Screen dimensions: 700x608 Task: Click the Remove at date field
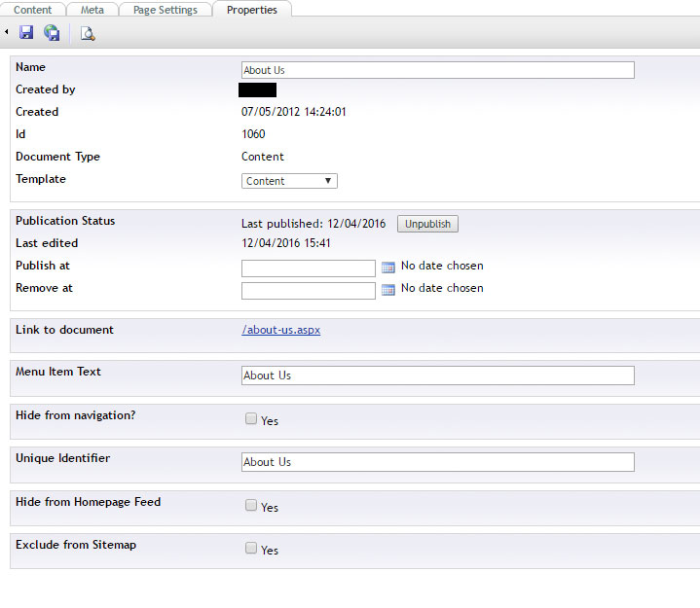point(308,291)
